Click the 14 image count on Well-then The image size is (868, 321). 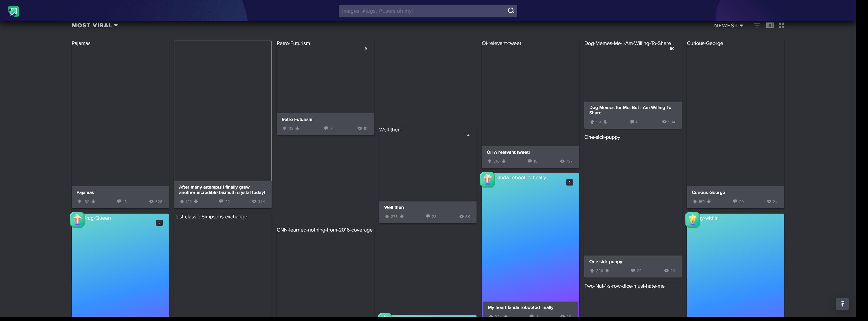click(468, 135)
